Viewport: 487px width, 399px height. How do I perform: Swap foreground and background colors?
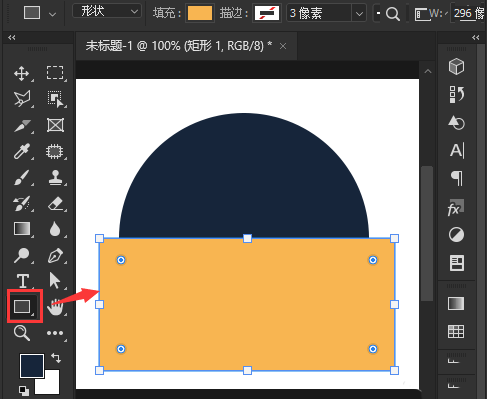pyautogui.click(x=56, y=358)
